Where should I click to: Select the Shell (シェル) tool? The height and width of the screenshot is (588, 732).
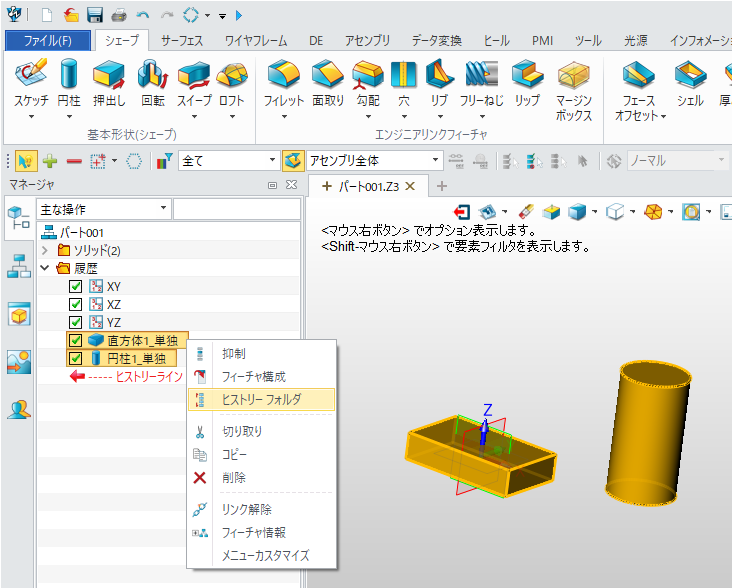point(690,83)
